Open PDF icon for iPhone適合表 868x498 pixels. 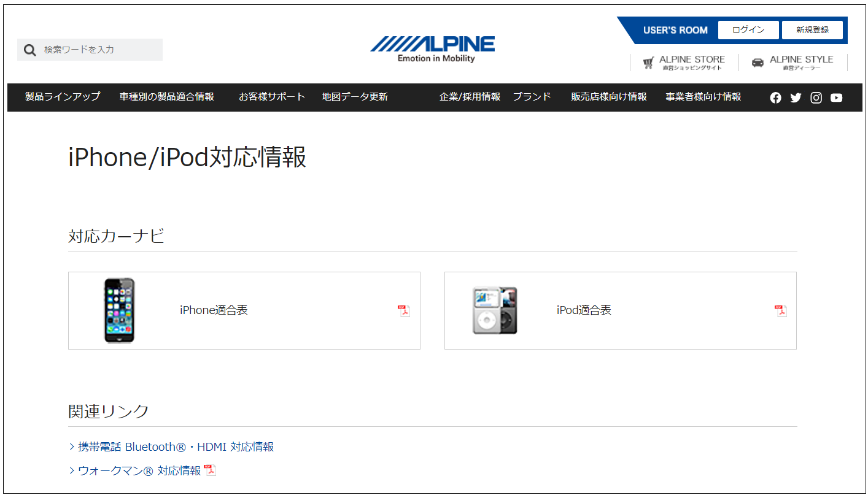[404, 310]
